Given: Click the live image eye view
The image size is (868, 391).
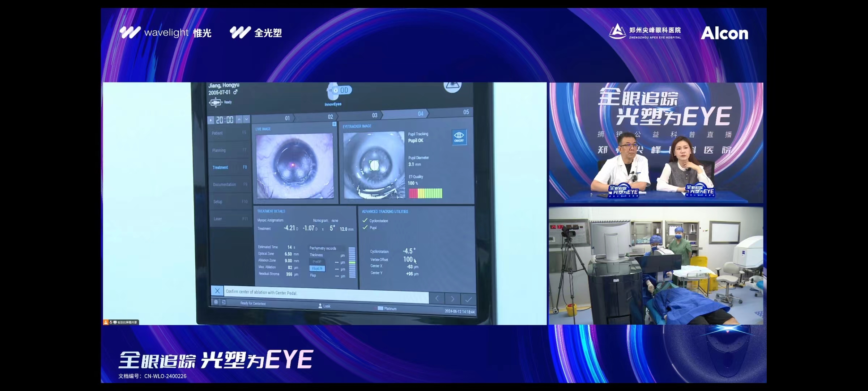Looking at the screenshot, I should (x=295, y=166).
